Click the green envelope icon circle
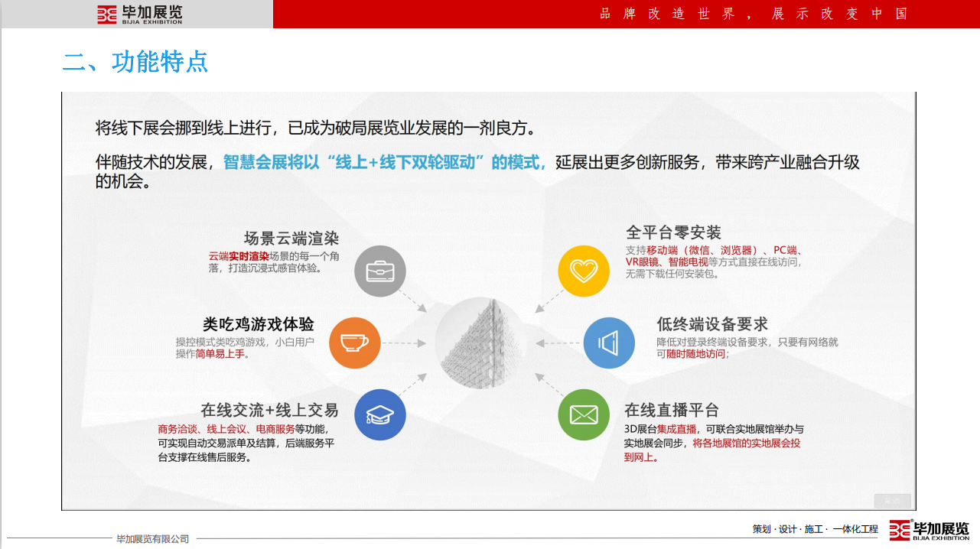Image resolution: width=980 pixels, height=549 pixels. pos(584,414)
